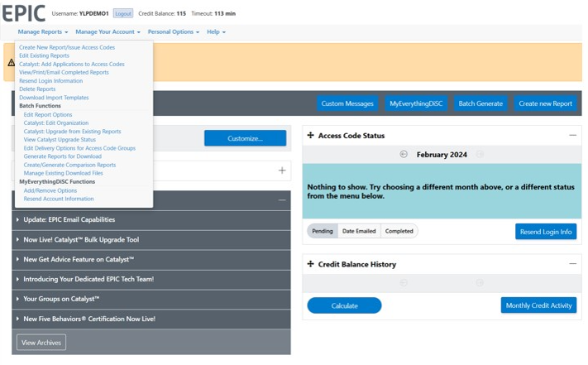This screenshot has width=588, height=365.
Task: Select the Pending status filter
Action: [x=323, y=231]
